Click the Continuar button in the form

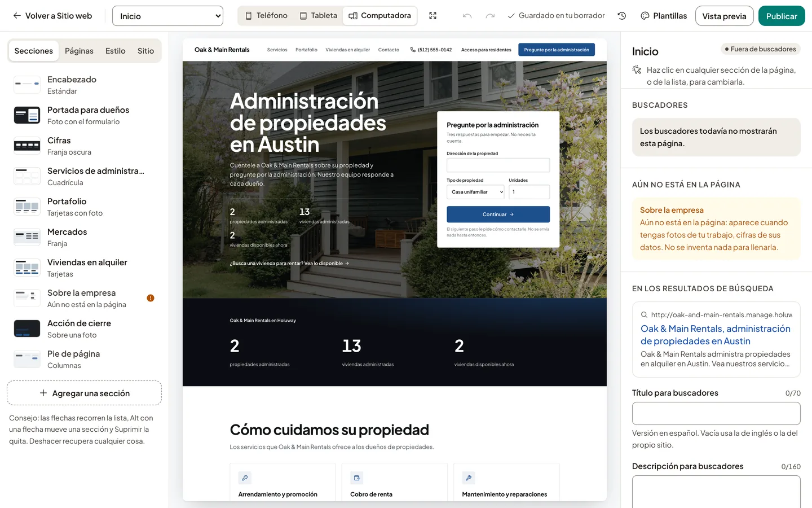[498, 214]
